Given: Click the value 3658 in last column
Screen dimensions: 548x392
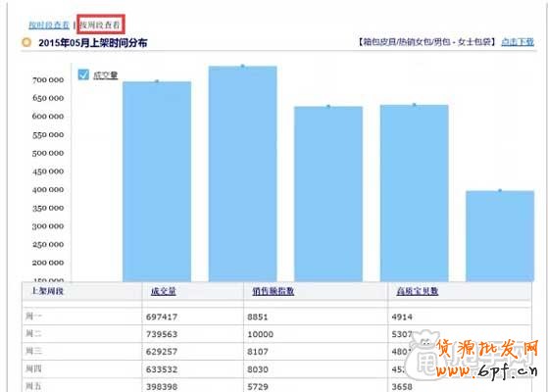Looking at the screenshot, I should pos(402,387).
